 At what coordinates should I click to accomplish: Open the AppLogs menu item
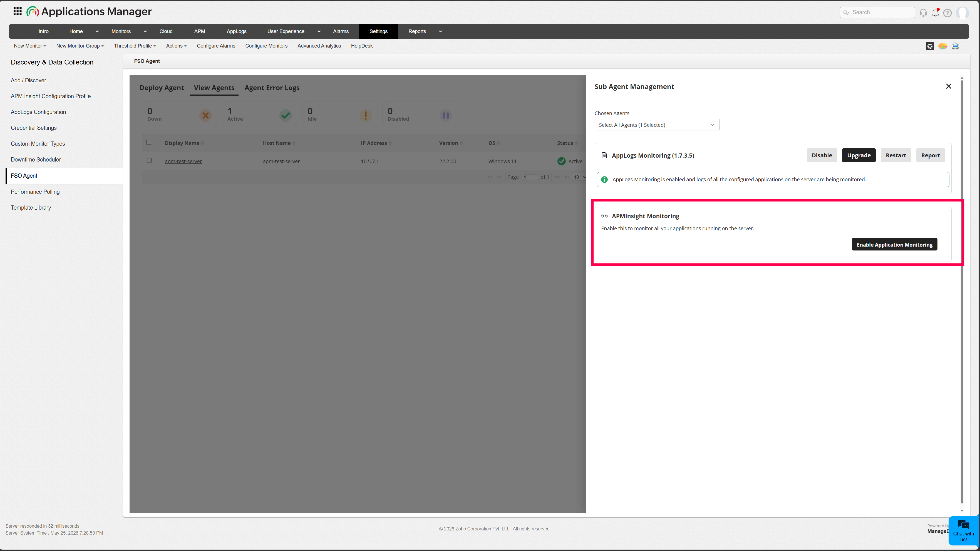(237, 32)
